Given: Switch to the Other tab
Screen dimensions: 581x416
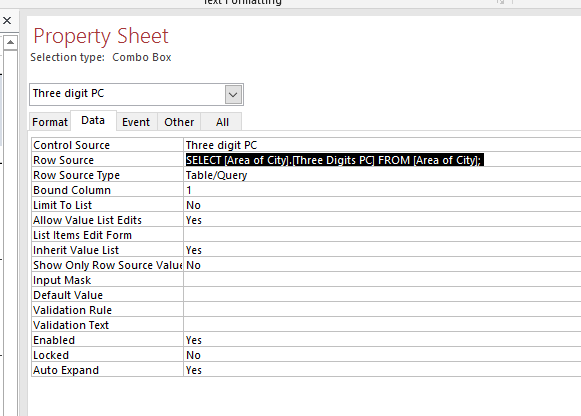Looking at the screenshot, I should 179,122.
